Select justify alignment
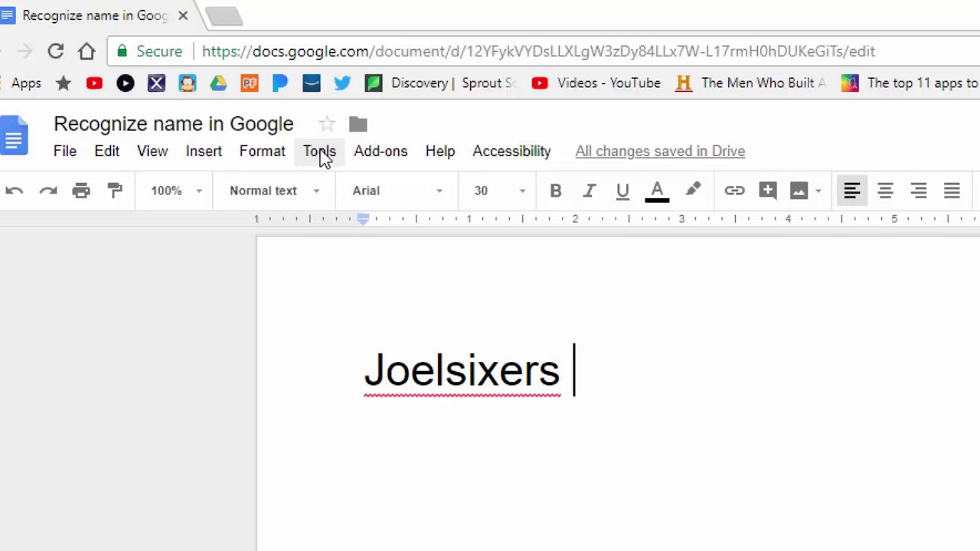Screen dimensions: 980x551 (x=952, y=191)
